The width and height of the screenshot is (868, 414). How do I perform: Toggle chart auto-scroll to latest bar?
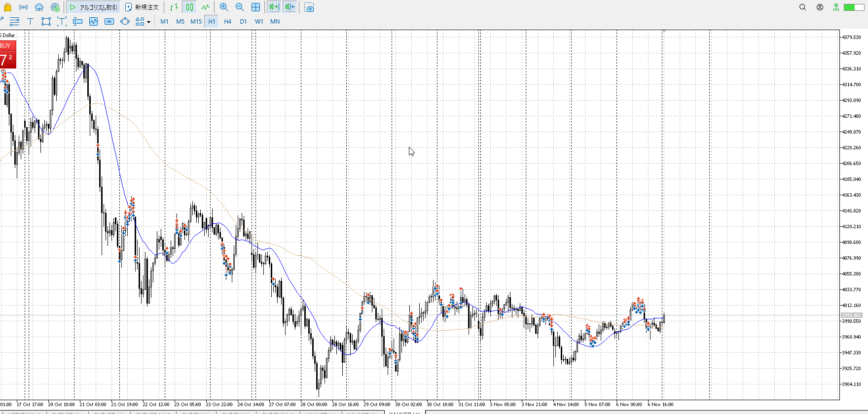[274, 7]
